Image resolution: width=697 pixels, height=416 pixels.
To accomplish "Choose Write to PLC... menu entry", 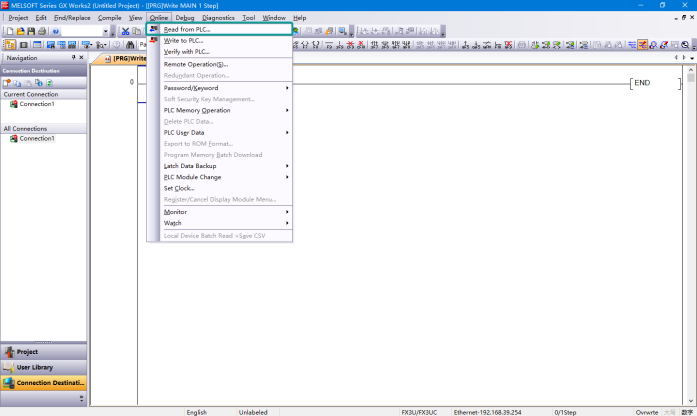I will (x=219, y=40).
